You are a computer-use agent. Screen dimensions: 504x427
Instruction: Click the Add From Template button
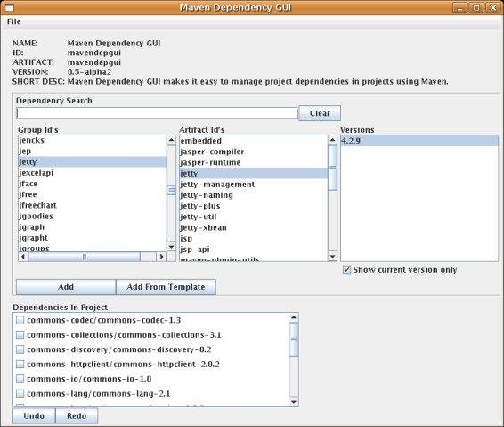tap(166, 287)
